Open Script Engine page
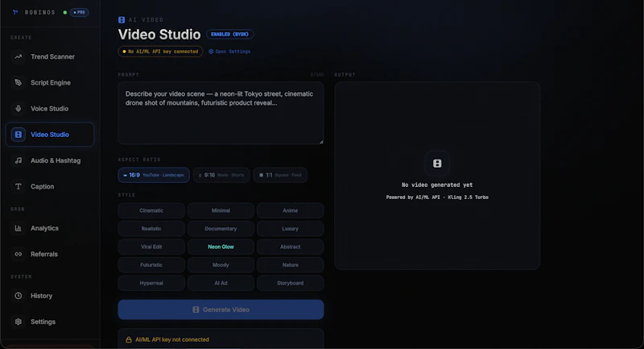644x349 pixels. pos(50,83)
